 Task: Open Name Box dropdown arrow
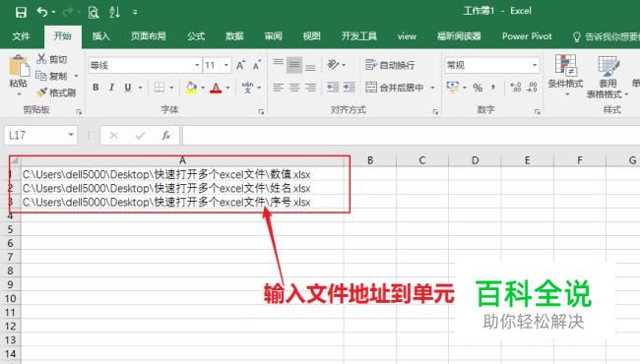pyautogui.click(x=71, y=135)
